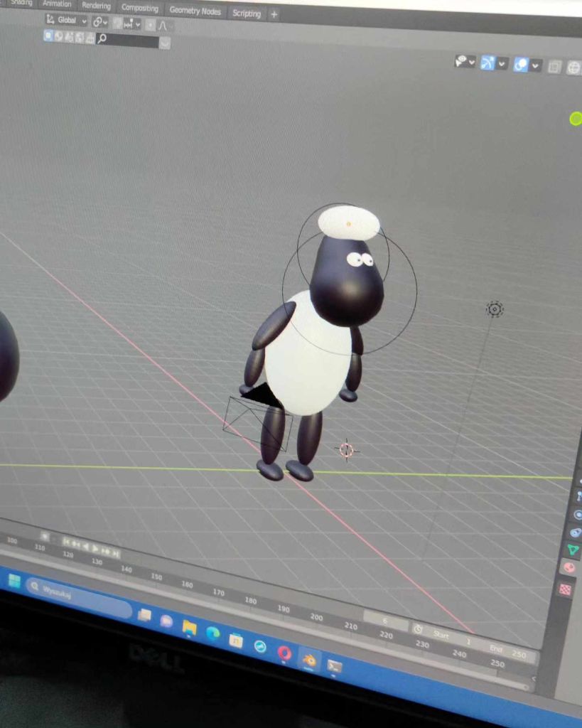Image resolution: width=582 pixels, height=728 pixels.
Task: Open the Transform Pivot Point menu
Action: (99, 21)
